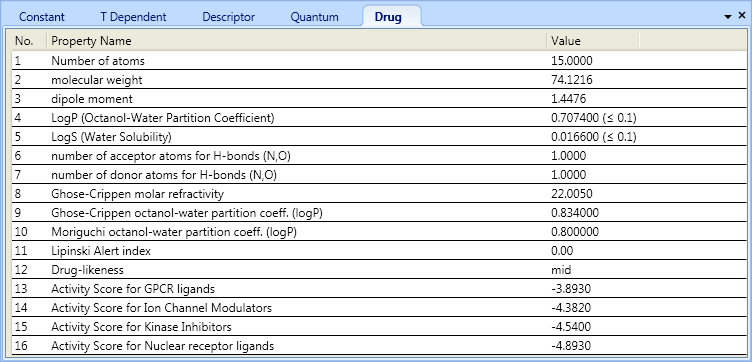Select LogS (Water Solubility) property
The height and width of the screenshot is (362, 752).
coord(379,137)
